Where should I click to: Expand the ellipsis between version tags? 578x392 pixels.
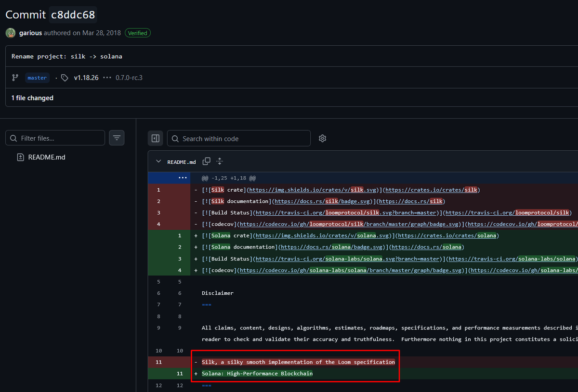pyautogui.click(x=107, y=78)
